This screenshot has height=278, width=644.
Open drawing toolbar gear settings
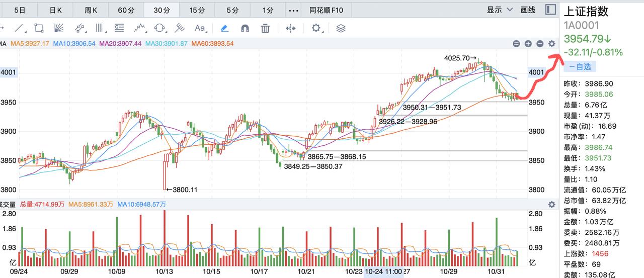click(316, 28)
